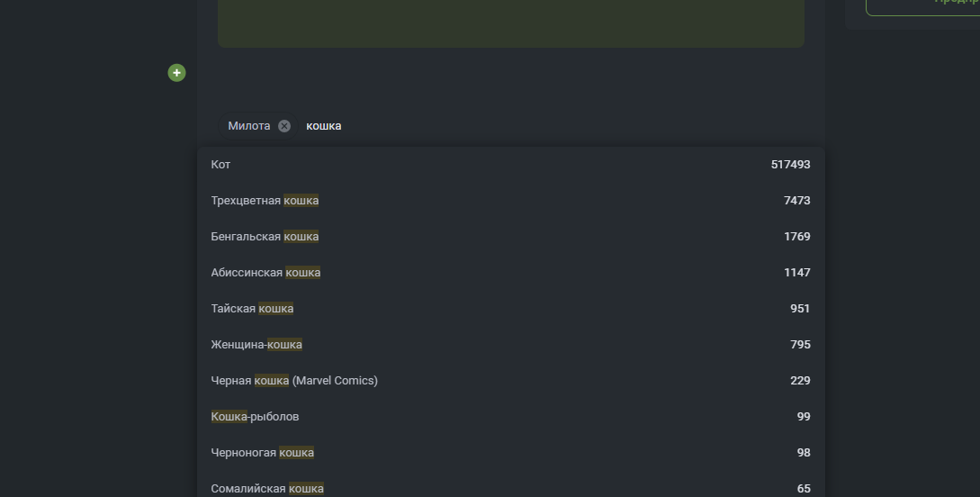Click the 7473 usage count
The image size is (980, 497).
click(796, 201)
